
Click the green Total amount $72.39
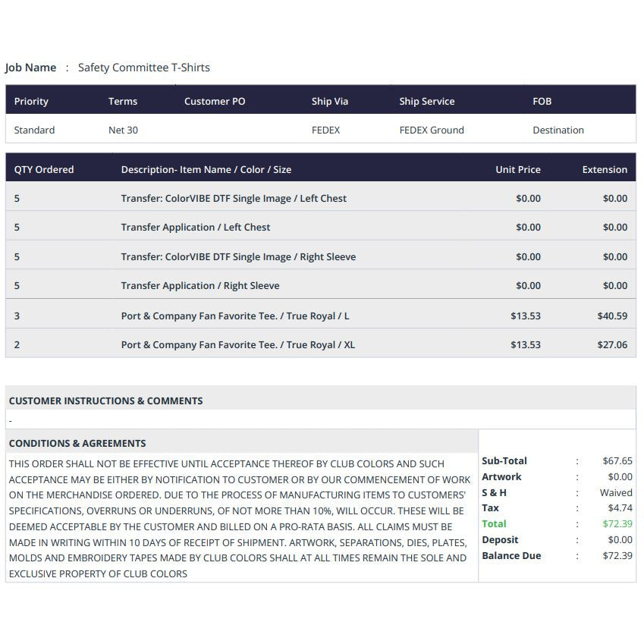pos(617,523)
